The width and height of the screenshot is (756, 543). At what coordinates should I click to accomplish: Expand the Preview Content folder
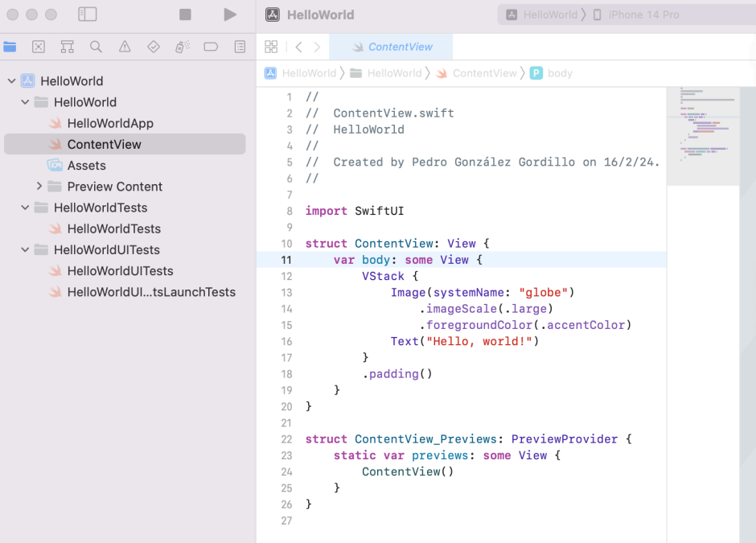tap(39, 186)
